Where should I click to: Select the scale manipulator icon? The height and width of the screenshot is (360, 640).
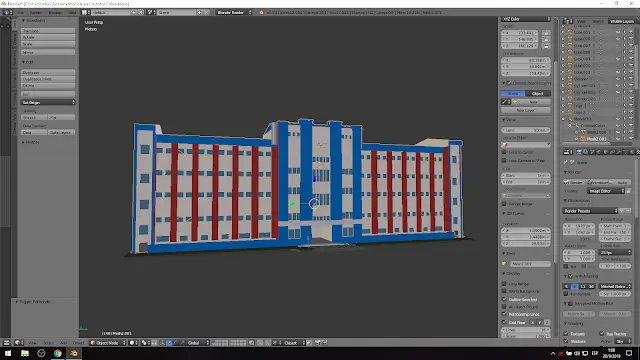(182, 343)
